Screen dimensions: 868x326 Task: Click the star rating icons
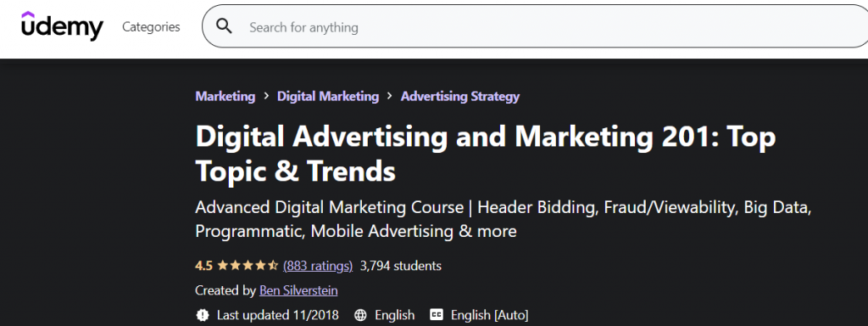[x=248, y=266]
